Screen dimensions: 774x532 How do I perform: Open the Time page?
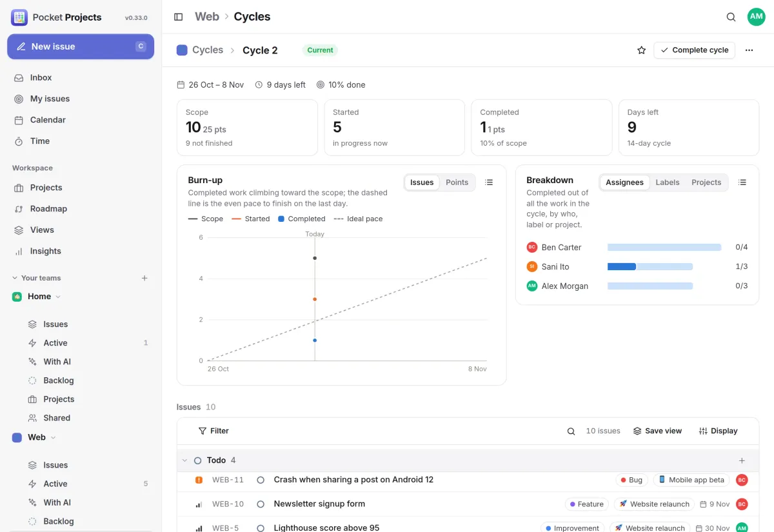[81, 141]
